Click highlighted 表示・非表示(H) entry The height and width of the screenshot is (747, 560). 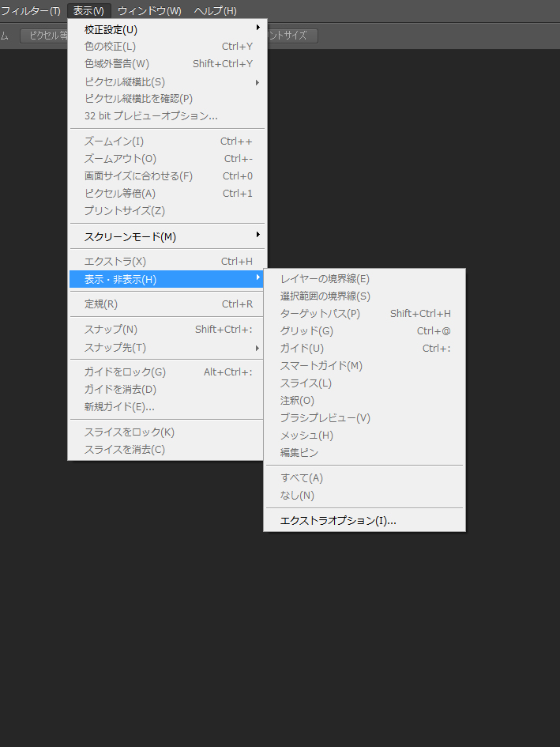(167, 279)
